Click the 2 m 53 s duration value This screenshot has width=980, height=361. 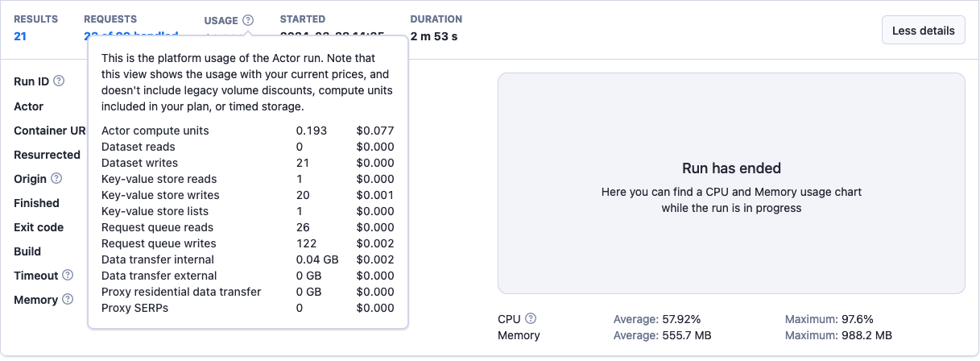[x=434, y=35]
